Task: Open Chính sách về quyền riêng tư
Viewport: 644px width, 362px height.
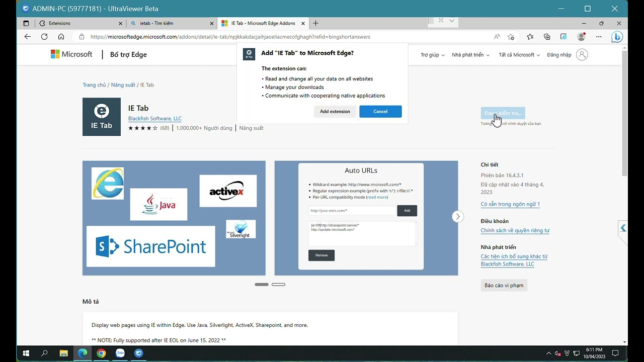Action: 515,230
